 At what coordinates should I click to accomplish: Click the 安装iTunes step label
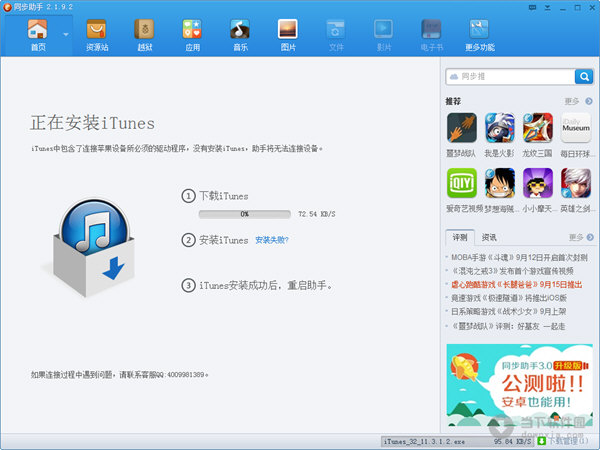pyautogui.click(x=224, y=240)
